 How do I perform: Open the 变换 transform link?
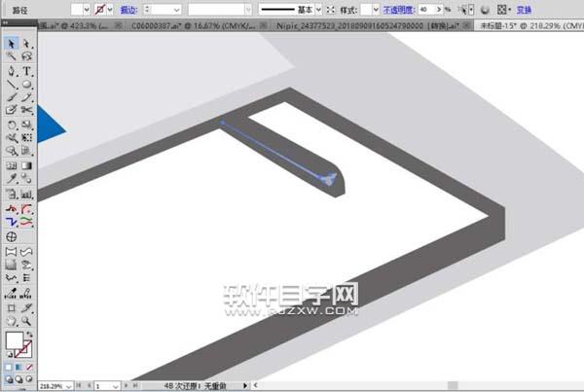[x=524, y=10]
